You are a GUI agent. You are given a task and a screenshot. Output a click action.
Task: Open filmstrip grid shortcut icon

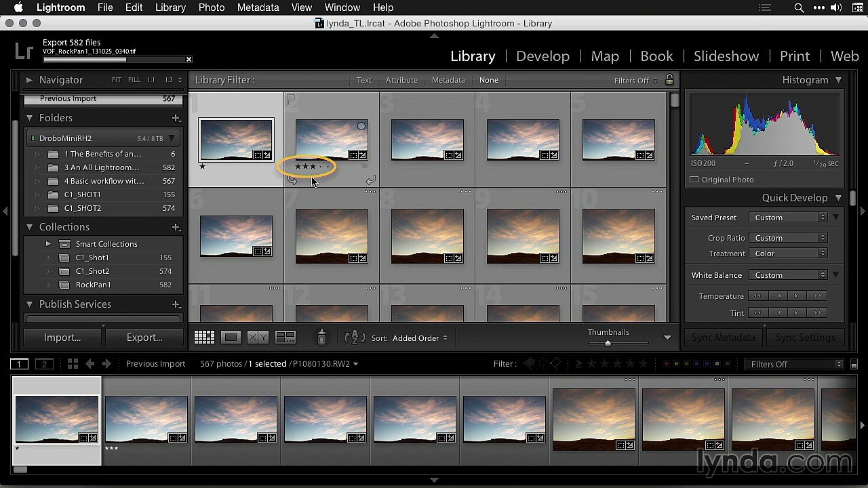tap(73, 364)
